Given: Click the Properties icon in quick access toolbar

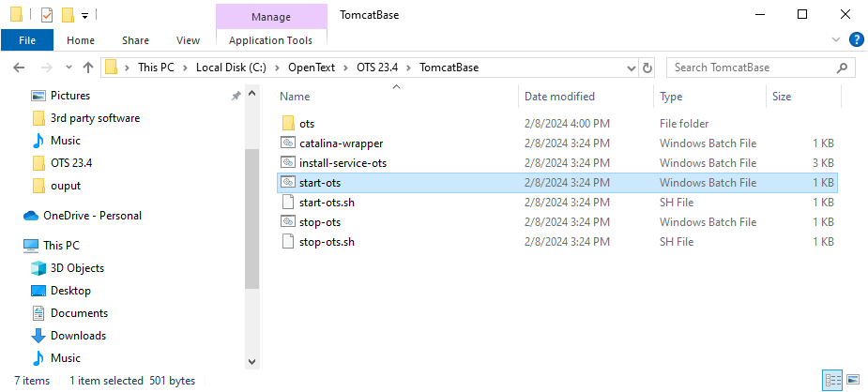Looking at the screenshot, I should (x=47, y=15).
